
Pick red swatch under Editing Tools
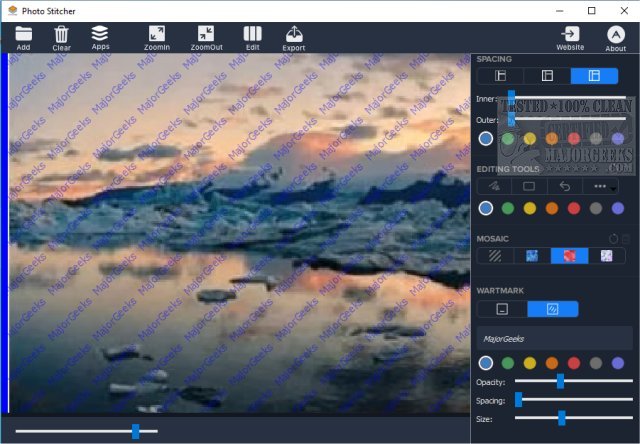click(x=574, y=209)
